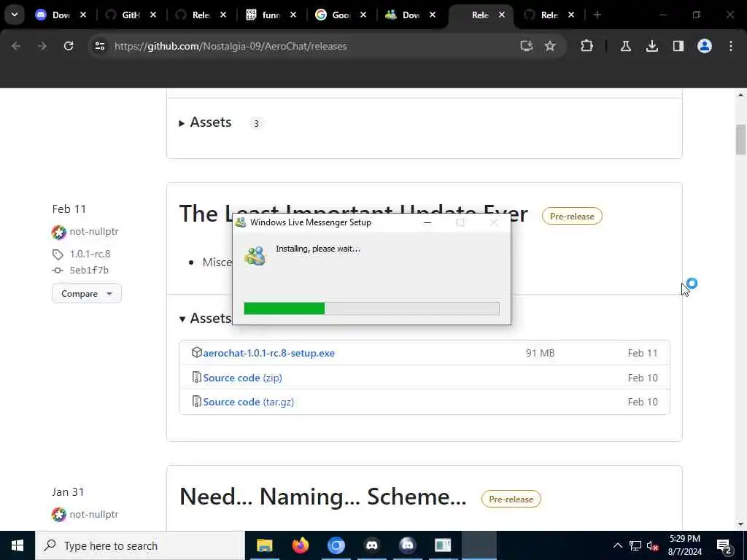Viewport: 747px width, 560px height.
Task: Go back with the browser back arrow
Action: (x=16, y=46)
